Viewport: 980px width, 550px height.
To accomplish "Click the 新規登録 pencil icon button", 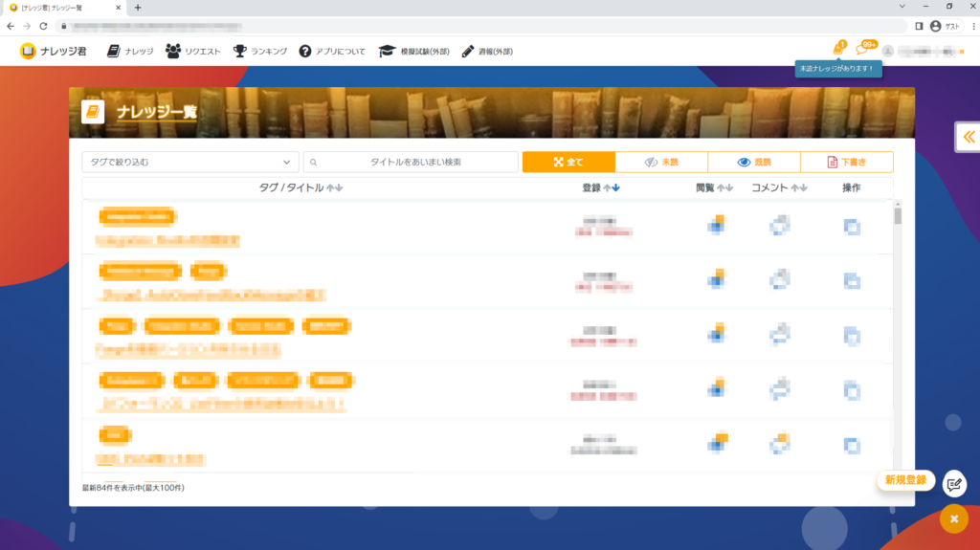I will [x=953, y=484].
